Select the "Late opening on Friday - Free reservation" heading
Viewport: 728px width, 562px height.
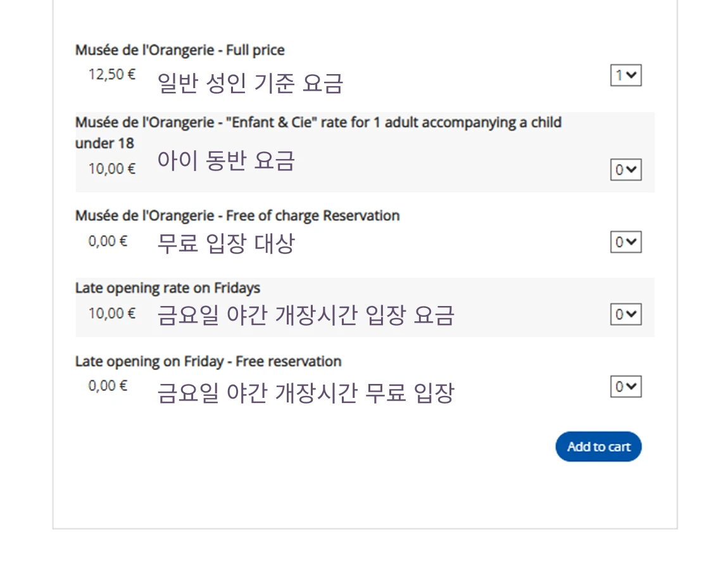[x=208, y=362]
